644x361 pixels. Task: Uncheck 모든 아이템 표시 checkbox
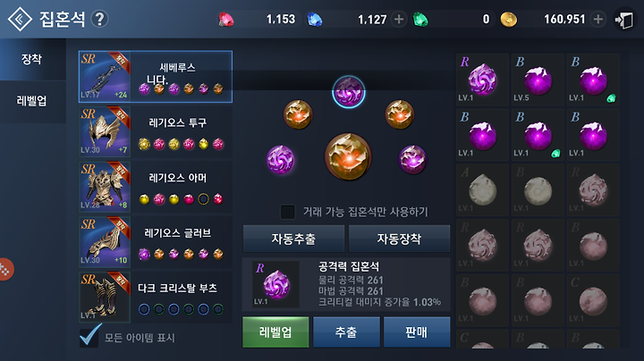tap(89, 336)
